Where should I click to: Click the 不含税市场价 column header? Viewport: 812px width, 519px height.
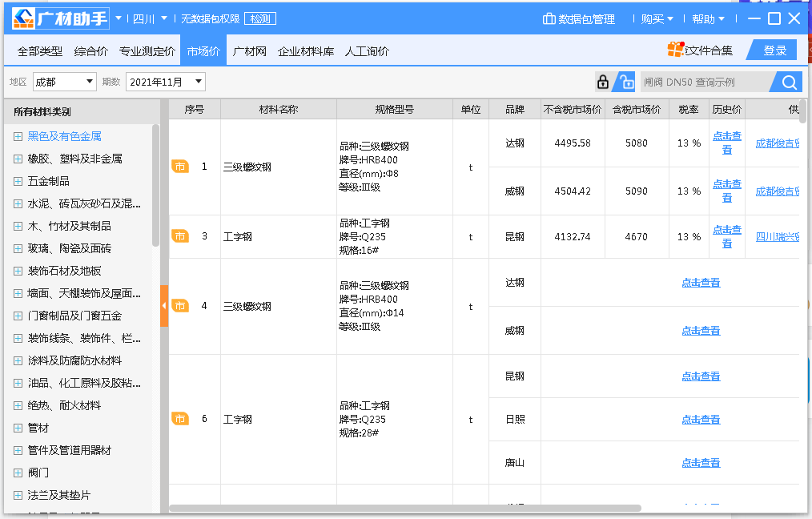click(573, 109)
